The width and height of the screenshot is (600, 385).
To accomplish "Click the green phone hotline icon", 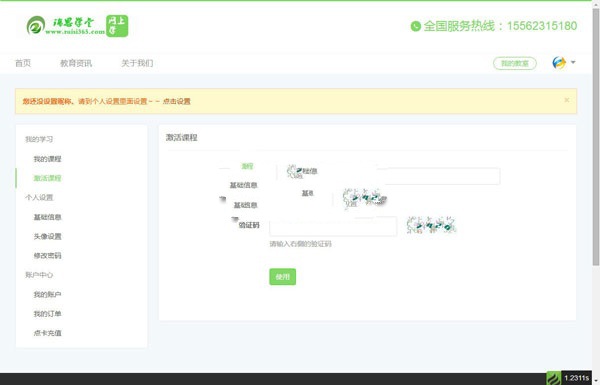I will coord(416,26).
